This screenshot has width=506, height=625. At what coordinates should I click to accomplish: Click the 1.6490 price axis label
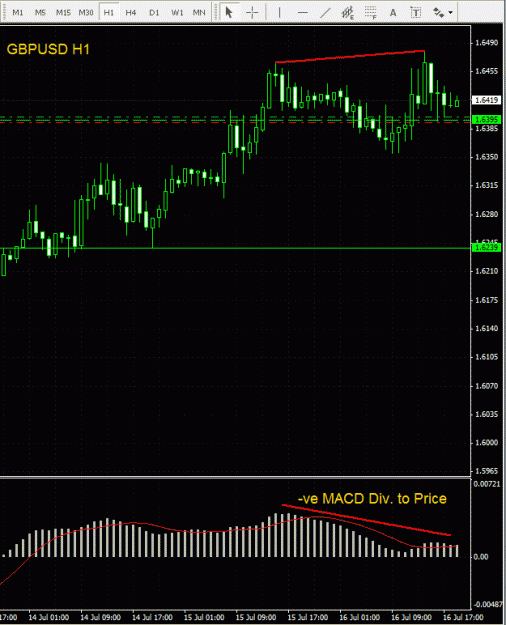pos(486,43)
